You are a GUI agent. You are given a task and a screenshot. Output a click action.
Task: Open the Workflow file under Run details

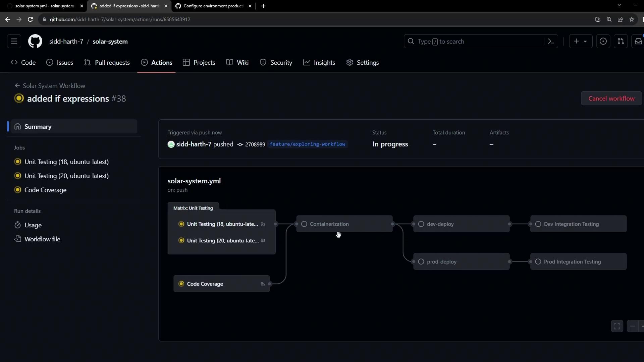[42, 239]
